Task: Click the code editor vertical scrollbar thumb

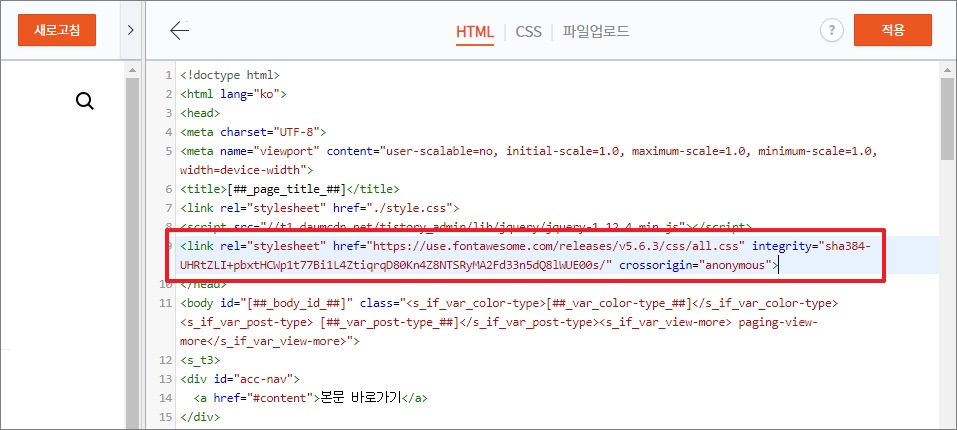Action: (947, 118)
